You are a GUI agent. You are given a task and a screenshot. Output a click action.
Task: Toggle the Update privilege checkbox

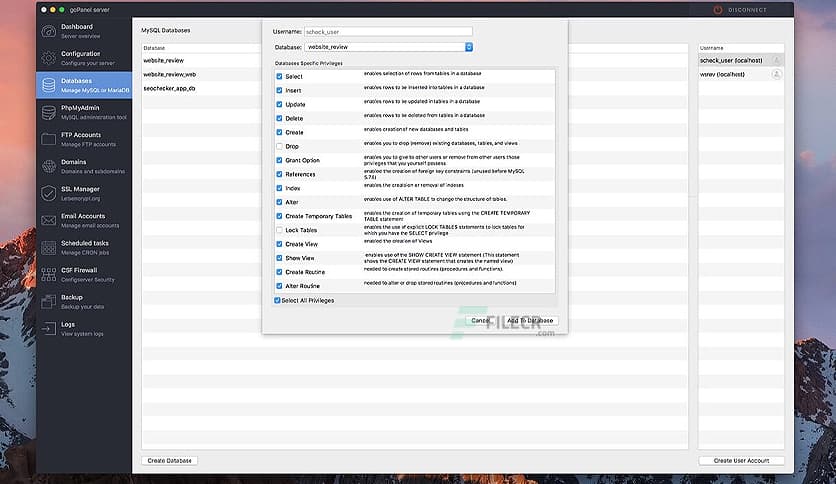coord(279,104)
